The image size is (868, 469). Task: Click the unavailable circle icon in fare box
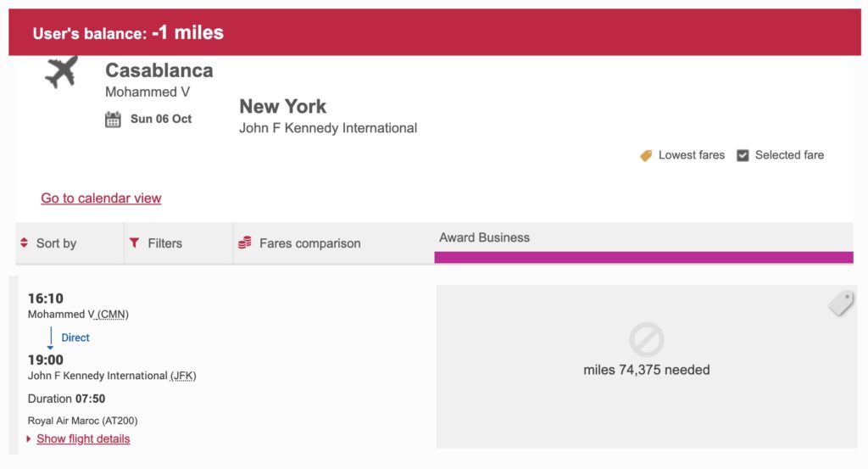646,340
